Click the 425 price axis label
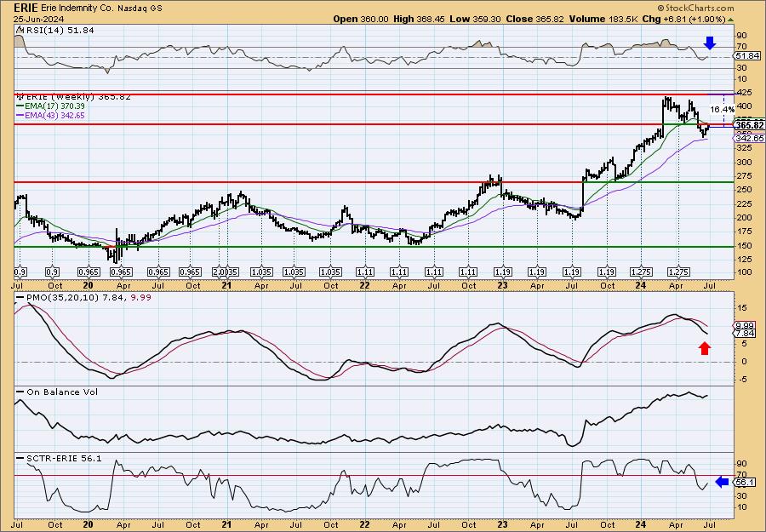The image size is (766, 532). (x=744, y=92)
